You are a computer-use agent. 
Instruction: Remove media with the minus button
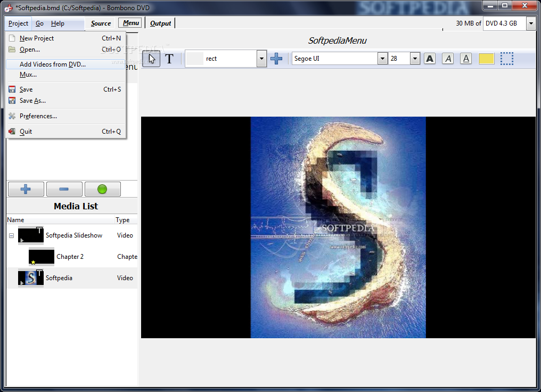coord(64,189)
